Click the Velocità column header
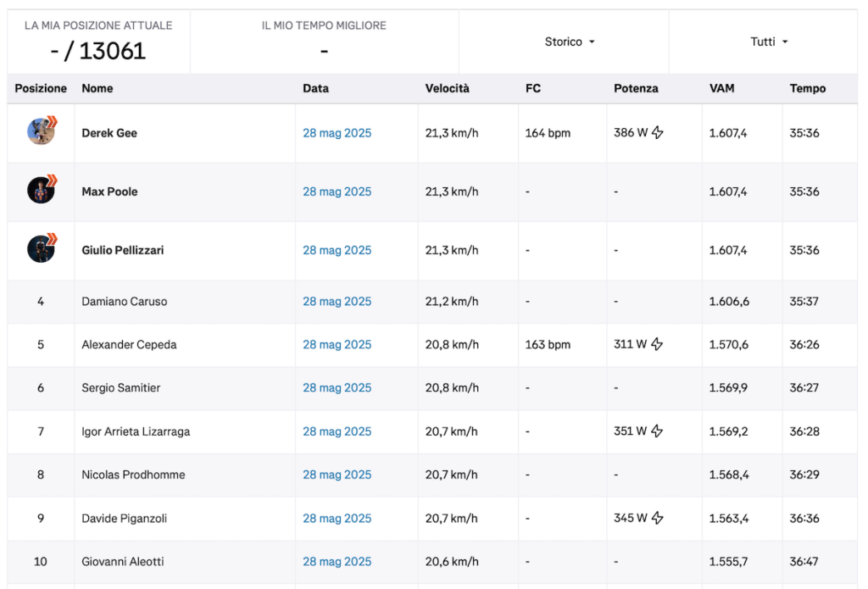Screen dimensions: 868x589 click(x=447, y=88)
